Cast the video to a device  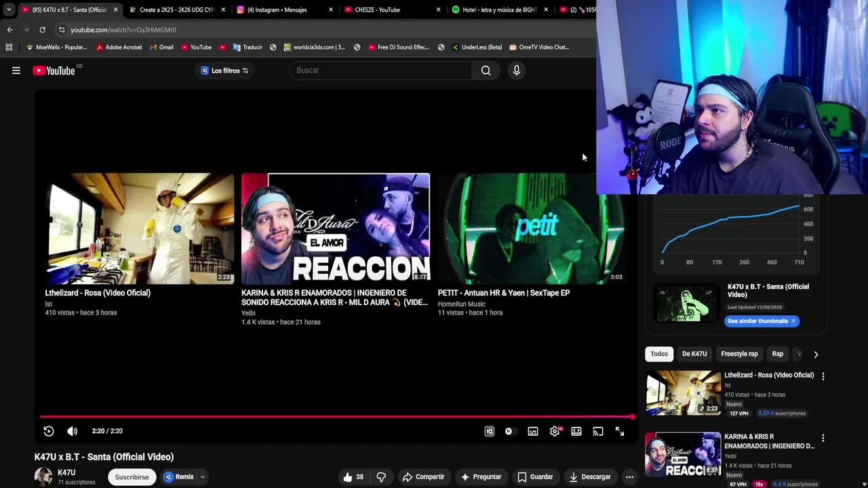(598, 431)
